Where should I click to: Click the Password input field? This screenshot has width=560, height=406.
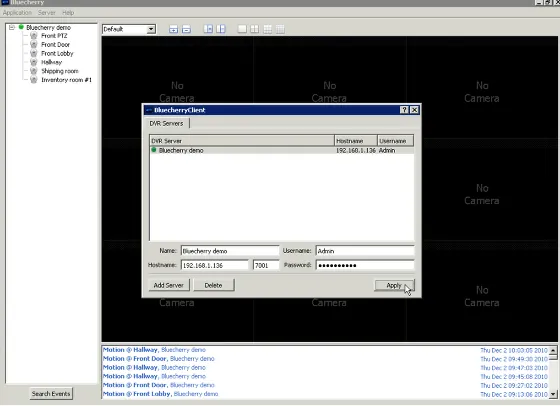pyautogui.click(x=365, y=265)
